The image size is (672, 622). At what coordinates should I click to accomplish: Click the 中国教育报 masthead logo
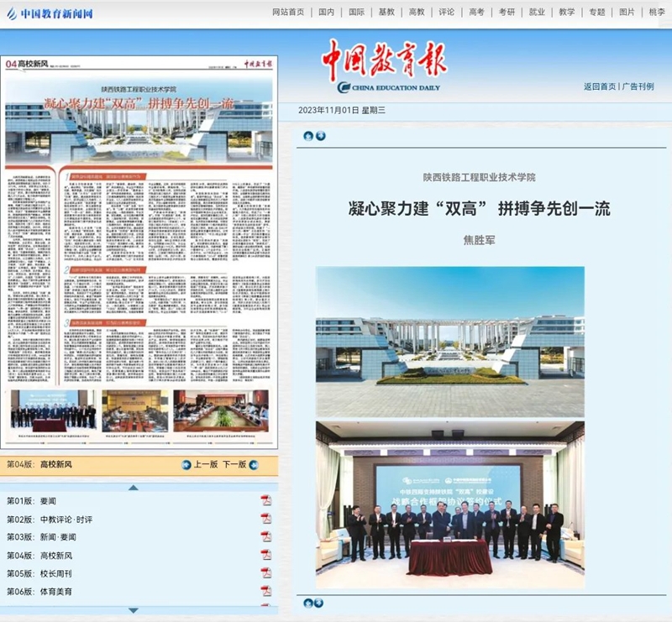point(385,65)
